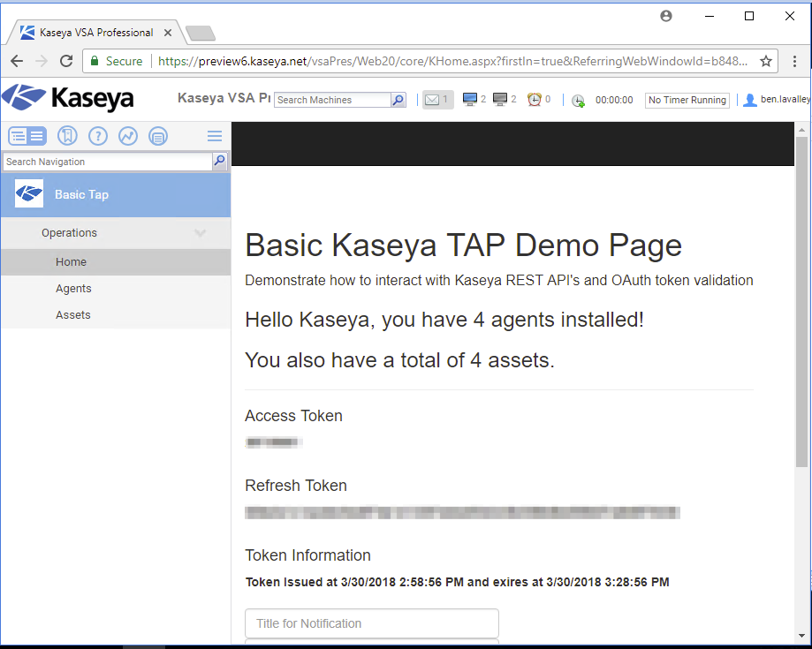Open the notes list icon in navigation

tap(158, 136)
